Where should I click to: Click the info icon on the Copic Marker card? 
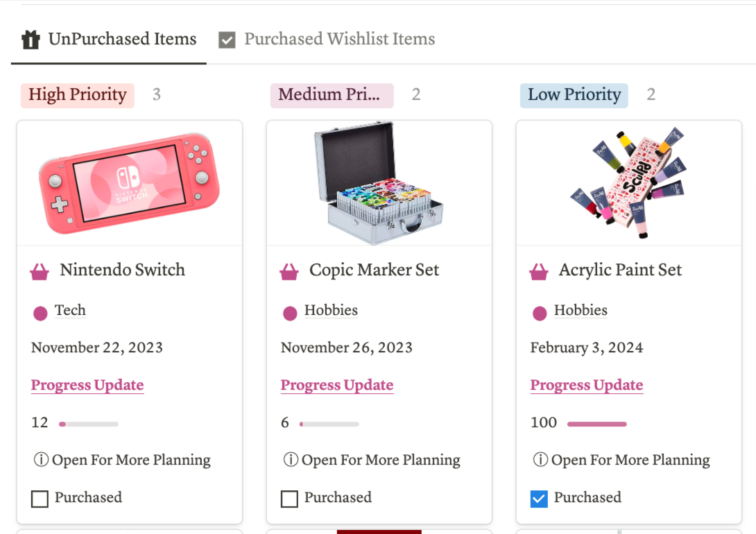pyautogui.click(x=291, y=460)
